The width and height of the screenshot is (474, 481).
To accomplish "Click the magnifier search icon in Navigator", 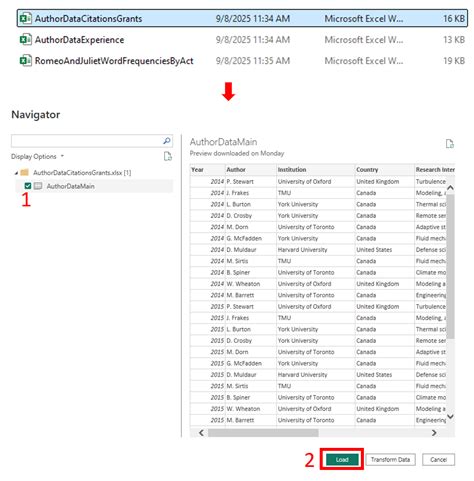I will (x=167, y=141).
